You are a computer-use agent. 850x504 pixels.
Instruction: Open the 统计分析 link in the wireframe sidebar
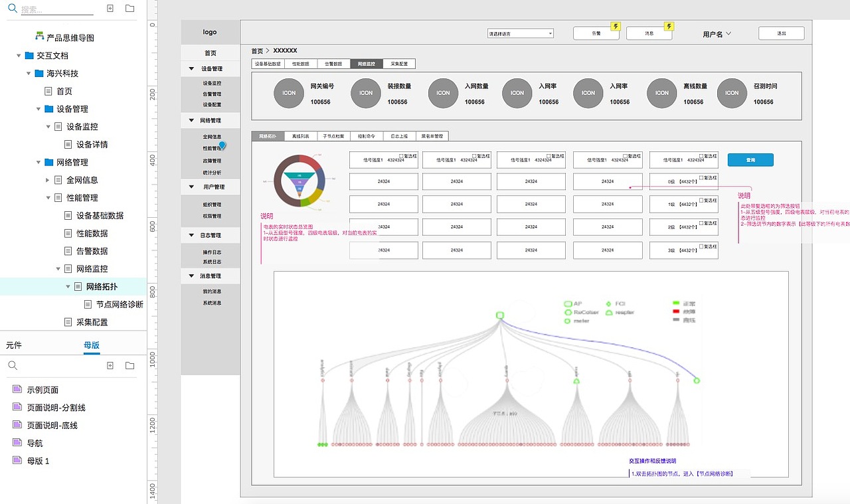212,173
